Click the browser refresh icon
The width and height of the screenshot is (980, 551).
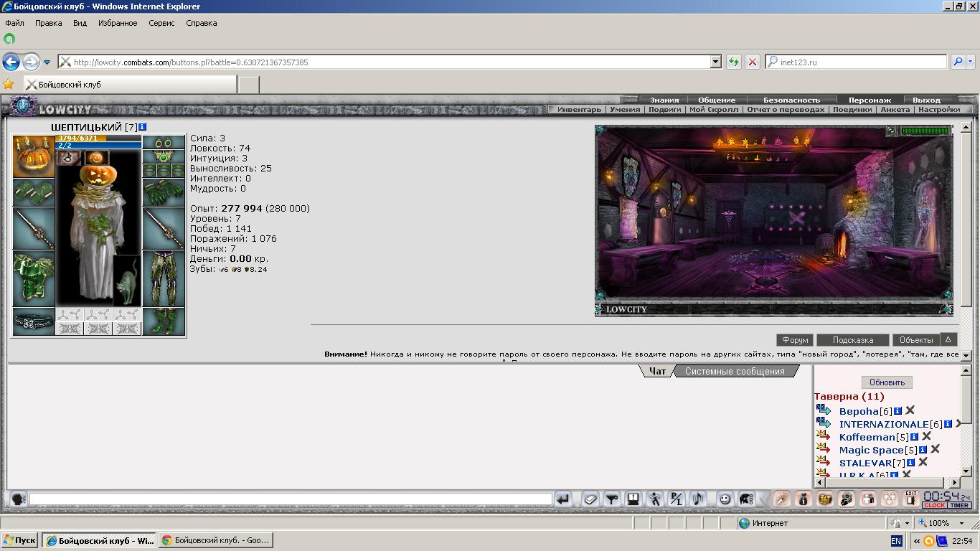733,62
